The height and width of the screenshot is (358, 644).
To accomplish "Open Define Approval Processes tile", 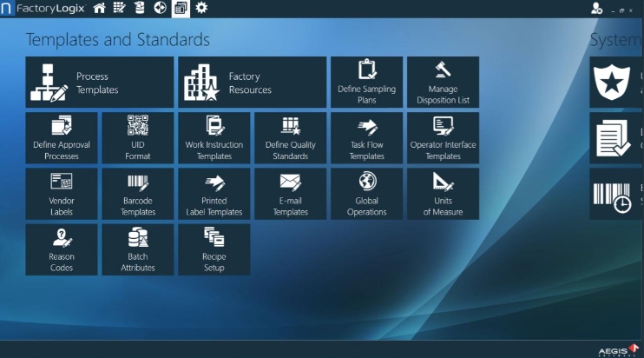I will click(62, 138).
